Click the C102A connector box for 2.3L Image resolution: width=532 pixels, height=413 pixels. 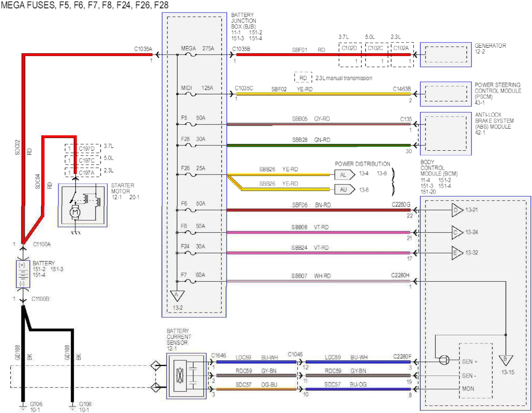[x=402, y=54]
